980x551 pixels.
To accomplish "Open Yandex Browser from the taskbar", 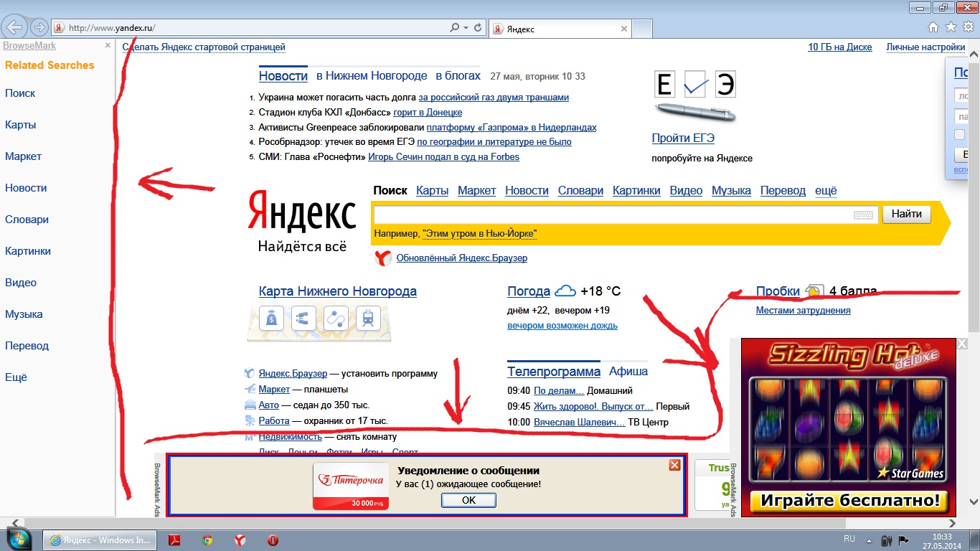I will [x=240, y=540].
